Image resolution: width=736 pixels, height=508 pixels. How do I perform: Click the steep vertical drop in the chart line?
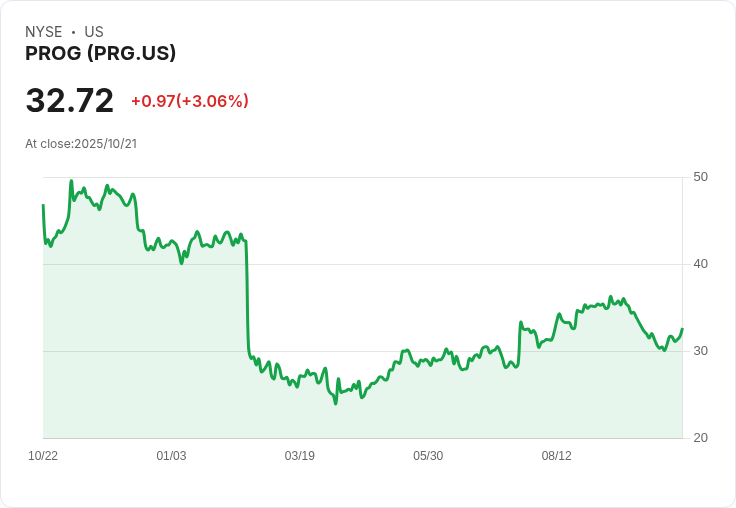point(247,300)
